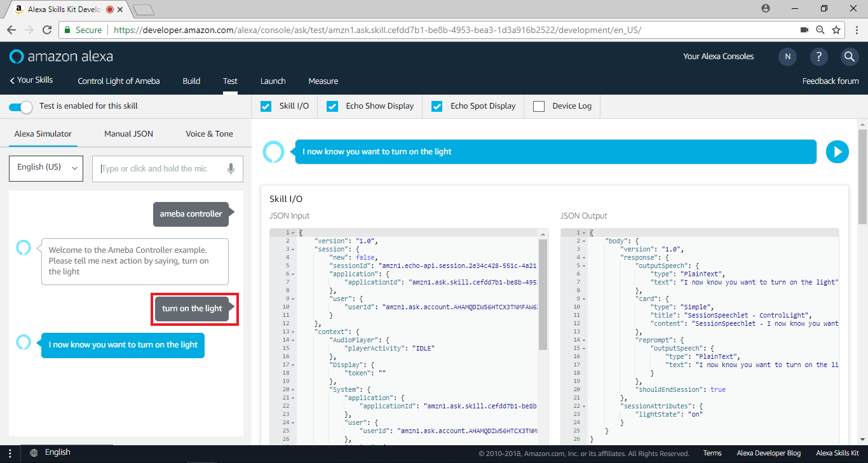This screenshot has width=868, height=463.
Task: Go back in browser history
Action: pyautogui.click(x=11, y=30)
